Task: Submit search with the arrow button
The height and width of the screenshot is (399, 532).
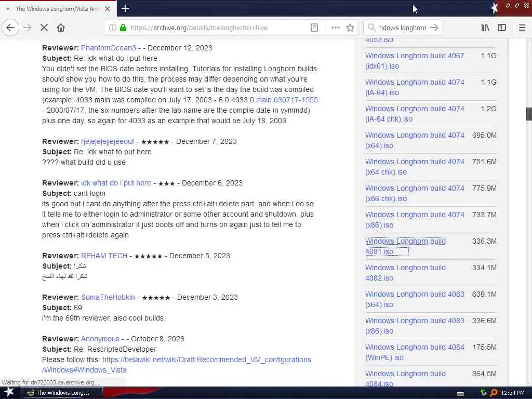Action: coord(434,28)
